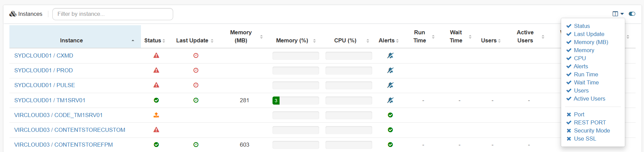Click the muted alerts bell icon for PROD
Screen dimensions: 644x152
pos(390,70)
